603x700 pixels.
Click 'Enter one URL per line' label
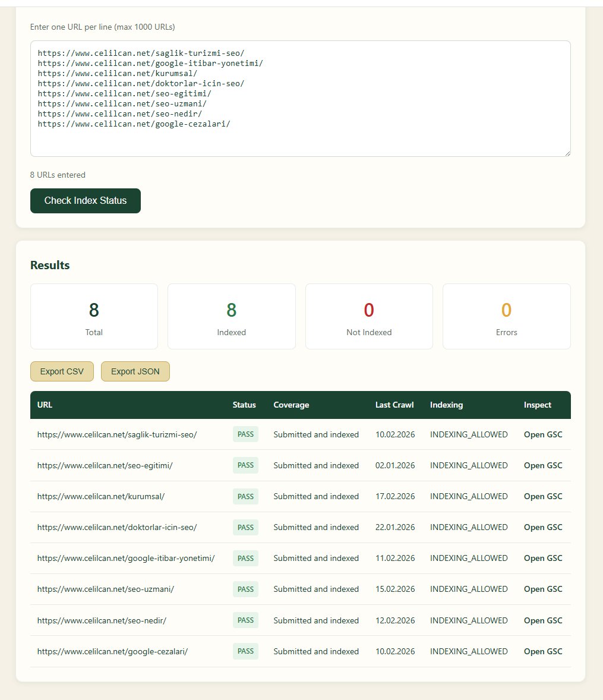102,27
